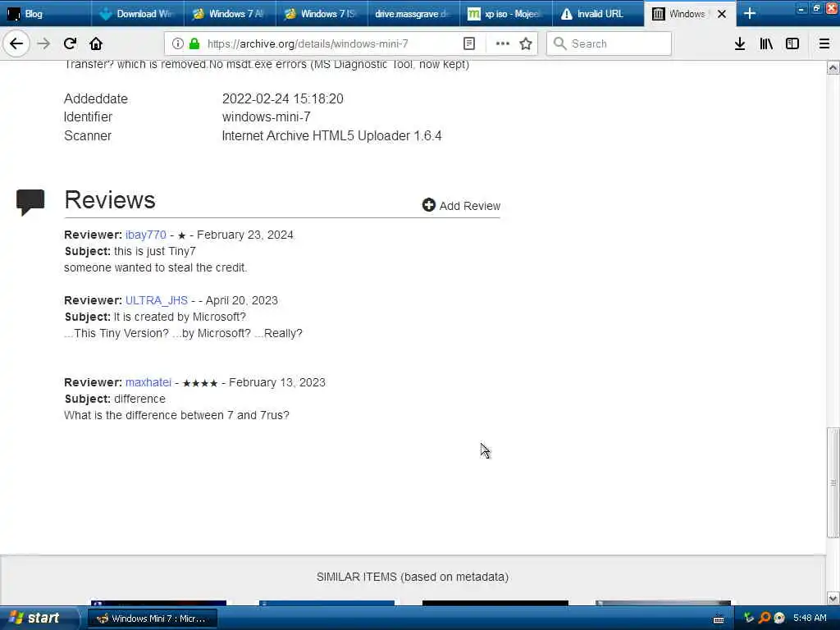The height and width of the screenshot is (630, 840).
Task: Reload the current page
Action: click(71, 43)
